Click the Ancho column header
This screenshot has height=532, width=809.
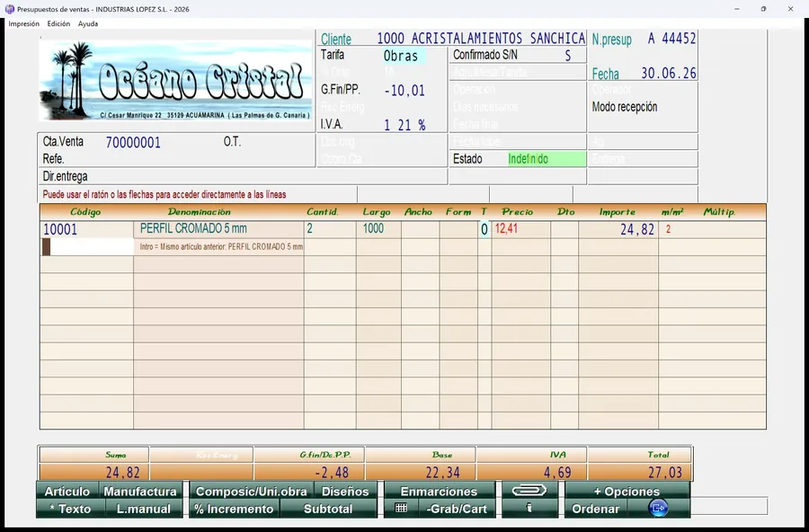(418, 211)
